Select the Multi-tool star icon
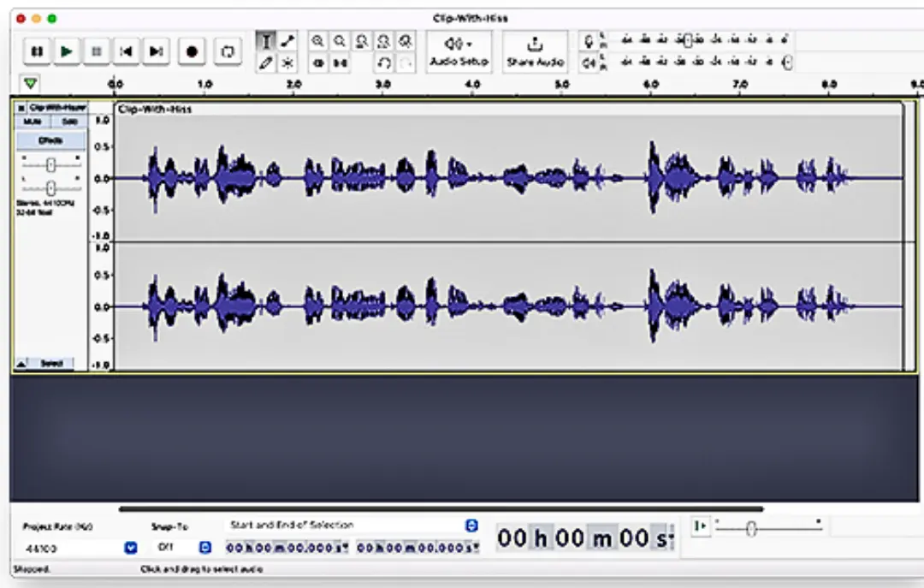Viewport: 924px width, 588px height. [x=287, y=62]
